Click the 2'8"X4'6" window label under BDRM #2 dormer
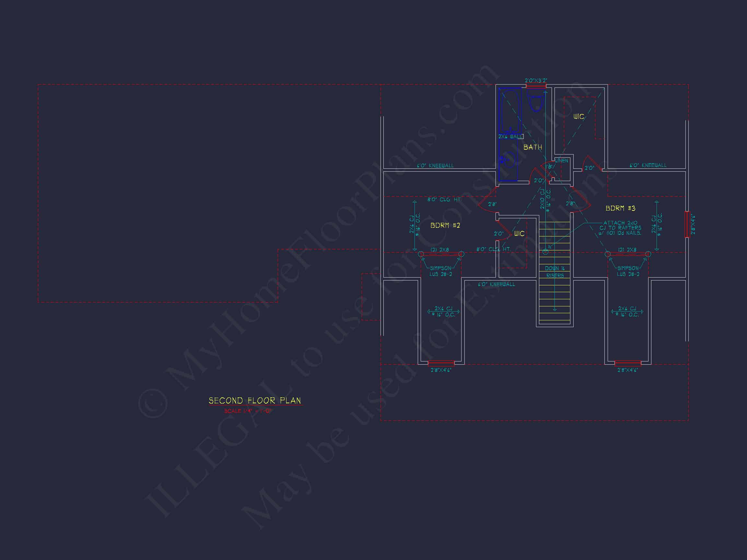 tap(441, 370)
